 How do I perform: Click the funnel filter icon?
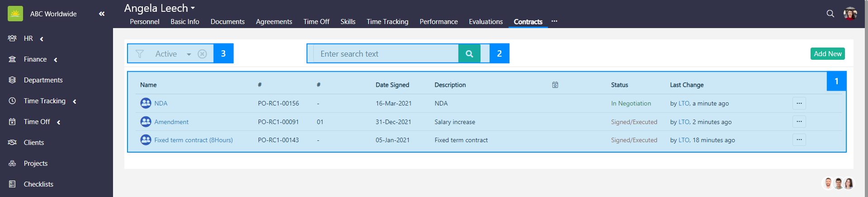click(140, 54)
